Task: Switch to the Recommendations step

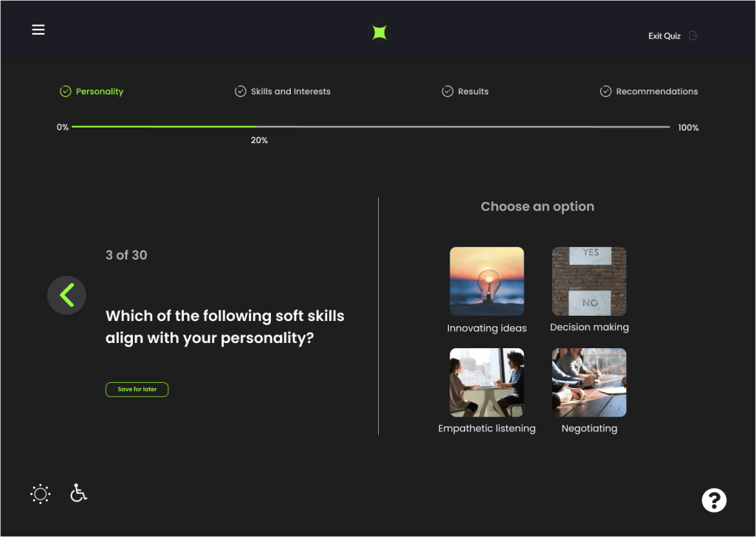Action: [656, 91]
